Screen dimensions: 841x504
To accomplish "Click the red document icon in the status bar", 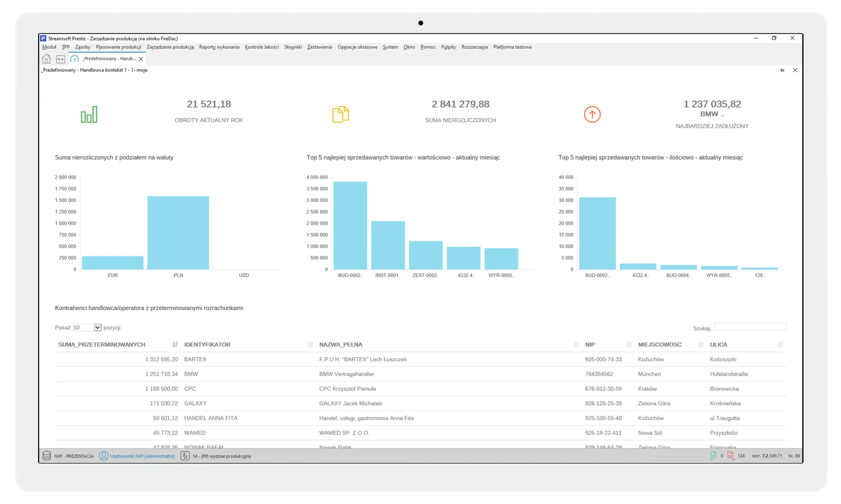I will (731, 456).
